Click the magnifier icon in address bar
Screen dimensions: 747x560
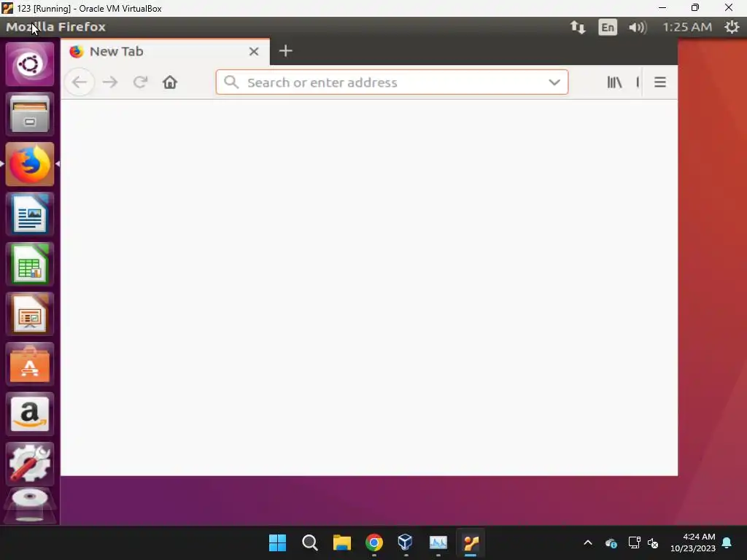coord(231,82)
